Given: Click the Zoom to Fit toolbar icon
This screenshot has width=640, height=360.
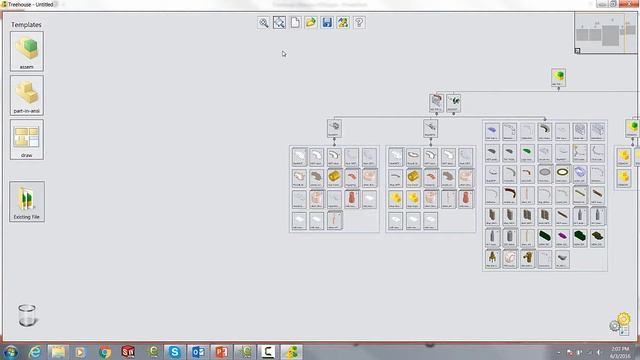Looking at the screenshot, I should pos(279,22).
